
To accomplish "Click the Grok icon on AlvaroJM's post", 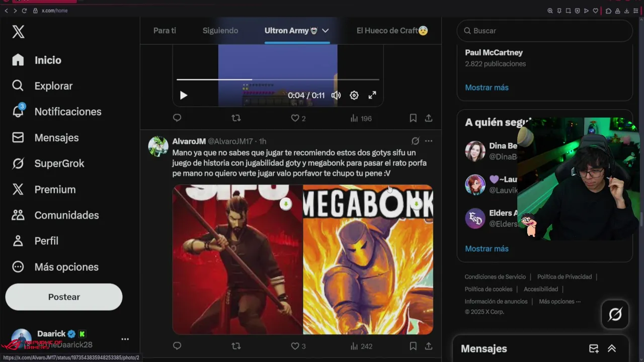I will pos(415,141).
